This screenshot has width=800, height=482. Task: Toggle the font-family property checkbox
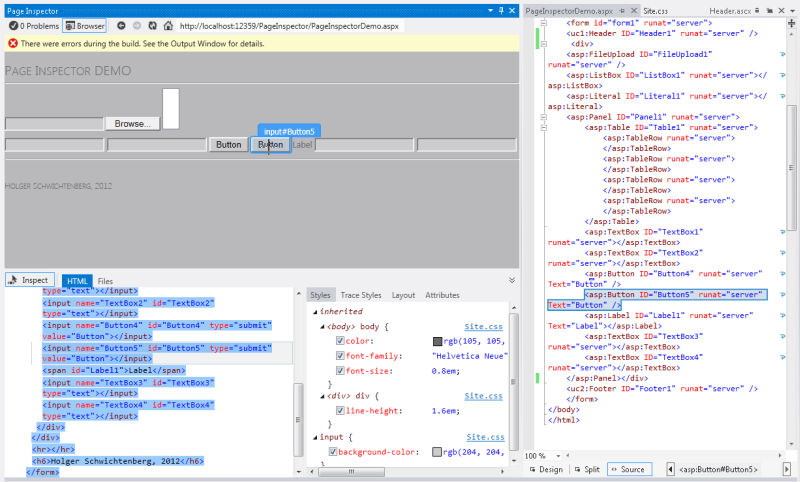tap(341, 355)
